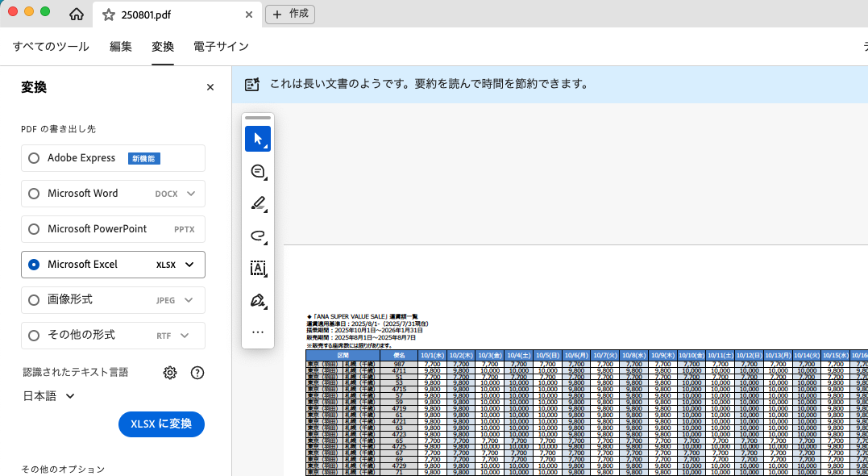Star the 250801.pdf tab as favorite
This screenshot has width=868, height=476.
(x=109, y=15)
